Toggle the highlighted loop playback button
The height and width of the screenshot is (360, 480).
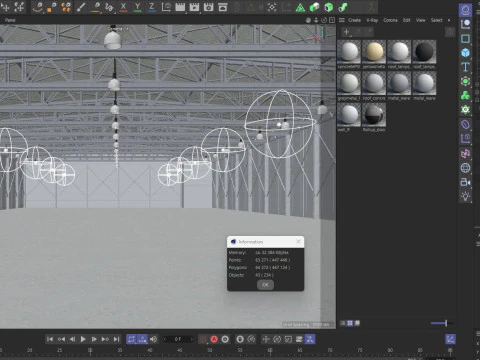(x=131, y=339)
